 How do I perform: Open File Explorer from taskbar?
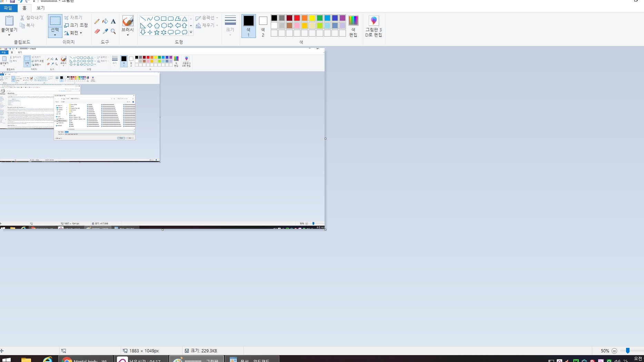[x=26, y=359]
